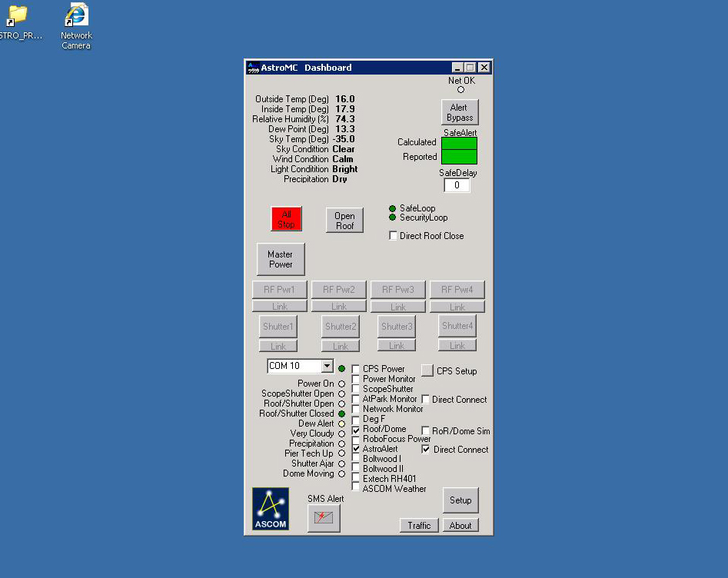Click the Calculated SafeAlert green swatch
Viewport: 728px width, 578px height.
[x=459, y=144]
